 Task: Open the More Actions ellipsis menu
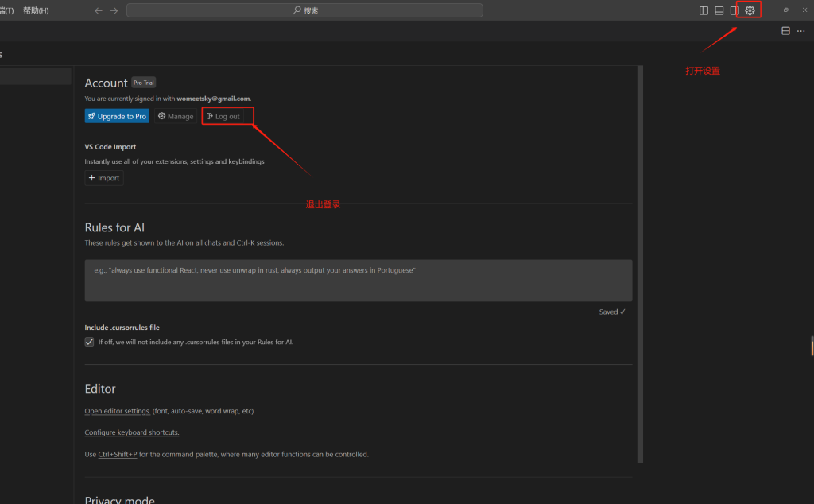click(x=801, y=31)
